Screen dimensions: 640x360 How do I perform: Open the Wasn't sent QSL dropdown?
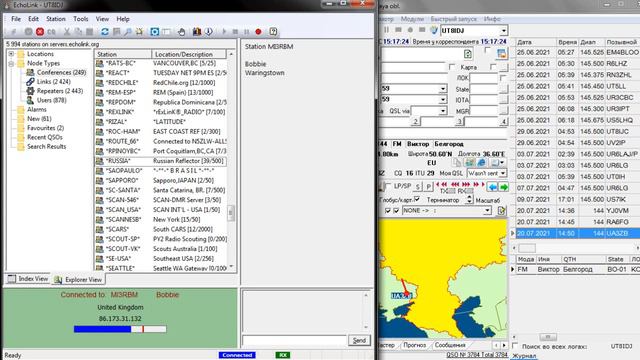[503, 173]
